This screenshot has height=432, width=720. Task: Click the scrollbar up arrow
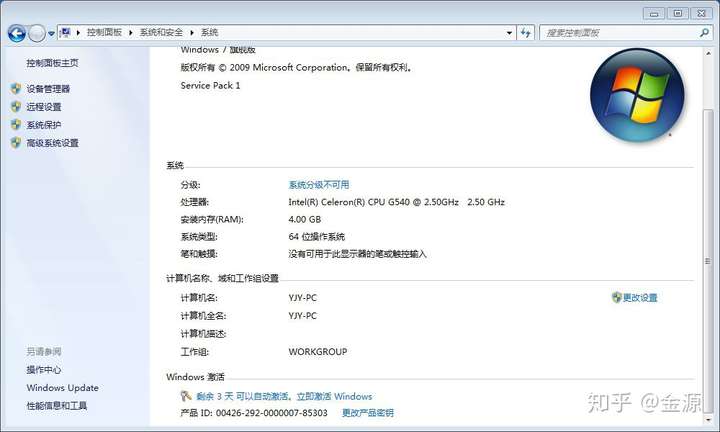point(708,54)
